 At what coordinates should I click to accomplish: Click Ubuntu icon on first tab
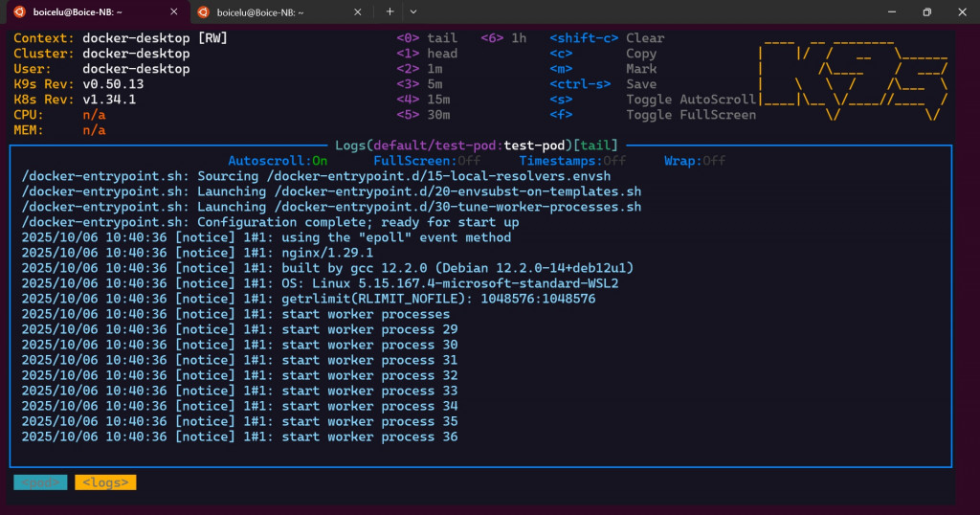click(x=19, y=11)
